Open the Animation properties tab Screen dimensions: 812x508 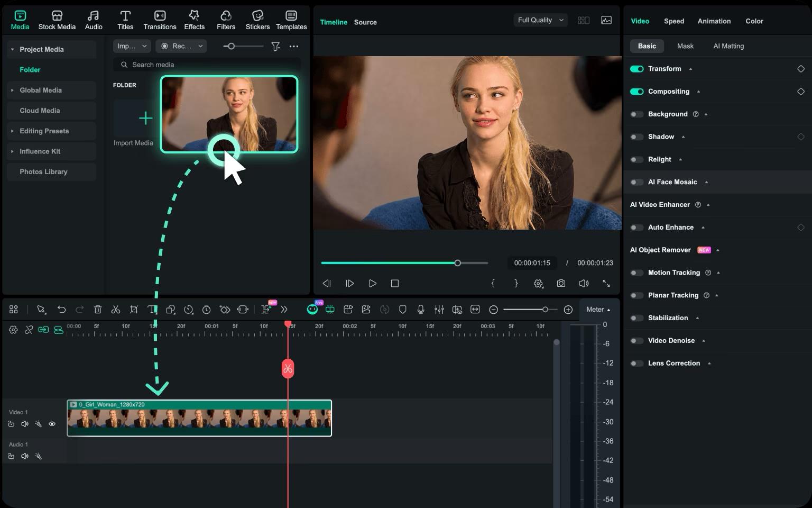[714, 21]
